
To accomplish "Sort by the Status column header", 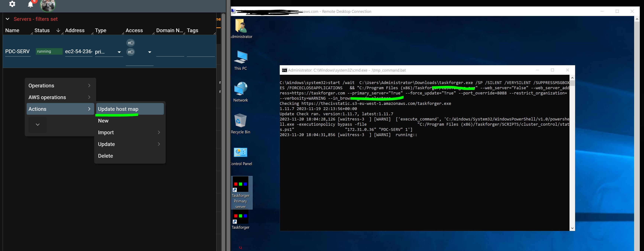I will pyautogui.click(x=42, y=30).
